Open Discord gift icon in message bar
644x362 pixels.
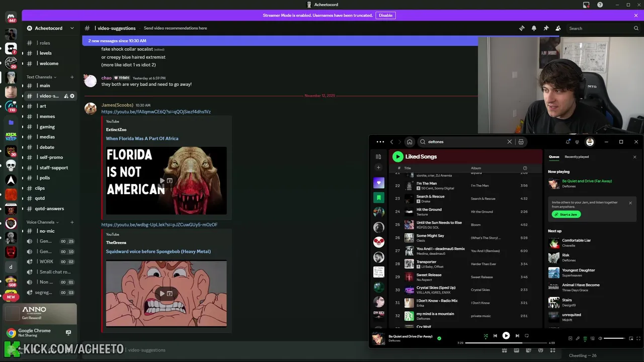[x=504, y=350]
